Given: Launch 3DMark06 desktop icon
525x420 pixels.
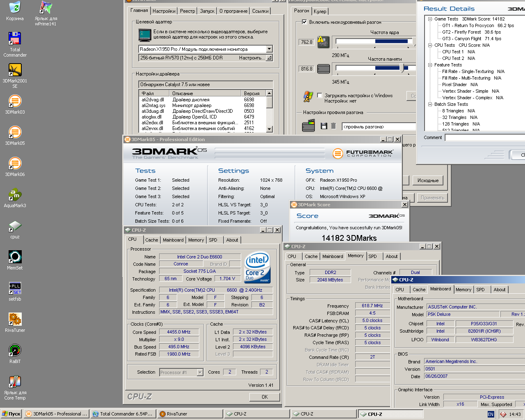Looking at the screenshot, I should click(x=15, y=163).
